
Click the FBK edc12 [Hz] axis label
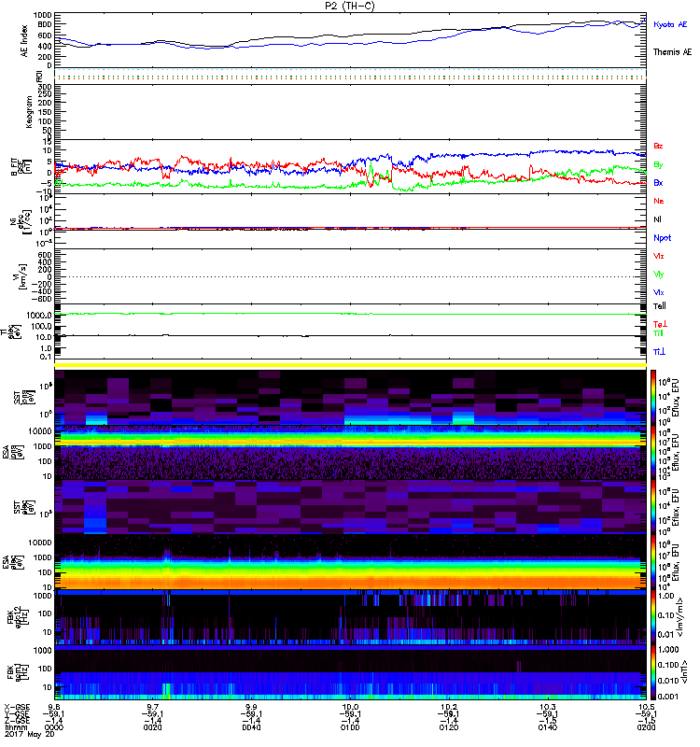[x=17, y=616]
